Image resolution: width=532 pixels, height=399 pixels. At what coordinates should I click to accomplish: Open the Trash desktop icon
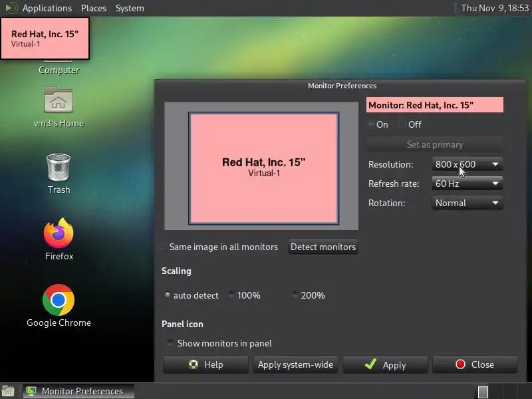59,168
